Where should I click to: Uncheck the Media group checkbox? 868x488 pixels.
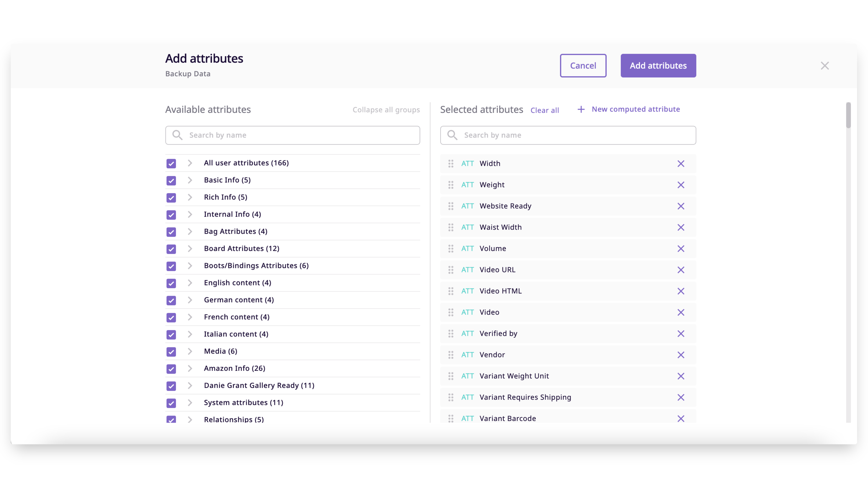[171, 352]
